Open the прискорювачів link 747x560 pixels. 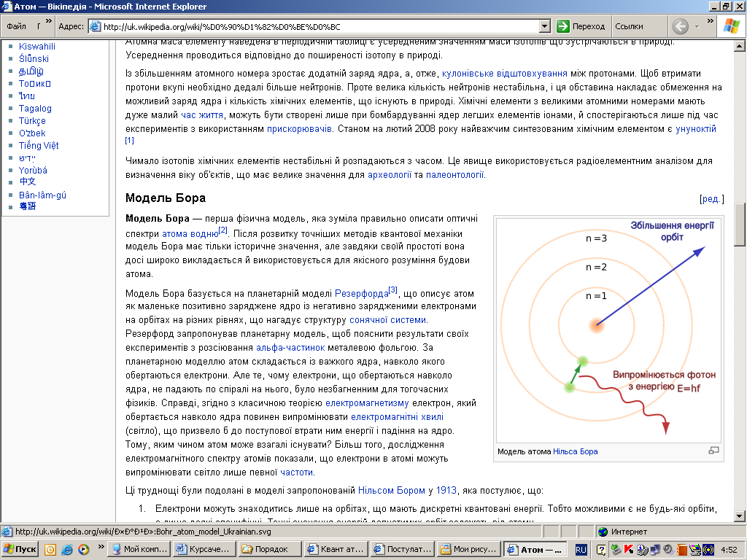[299, 128]
